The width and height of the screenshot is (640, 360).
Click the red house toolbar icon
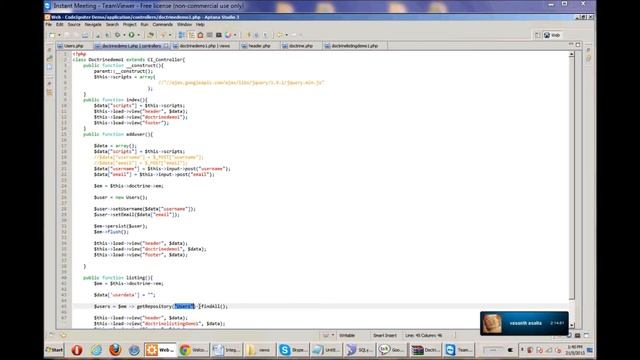point(200,35)
